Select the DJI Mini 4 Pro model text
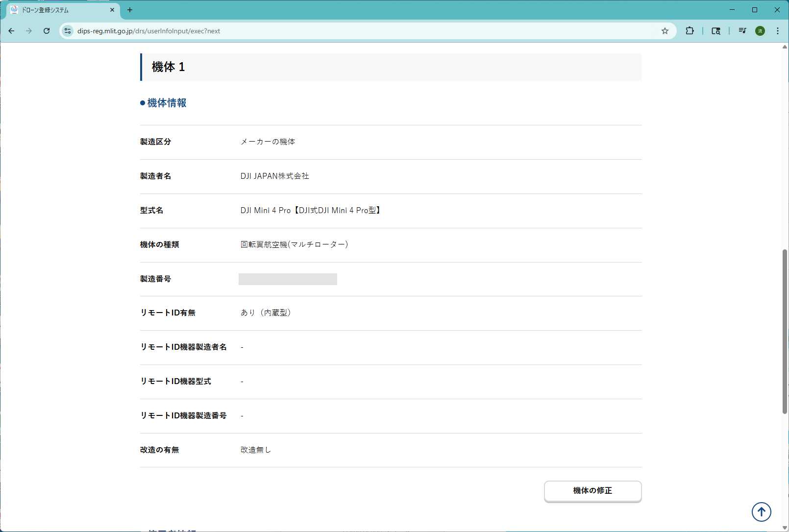This screenshot has width=789, height=532. point(311,210)
